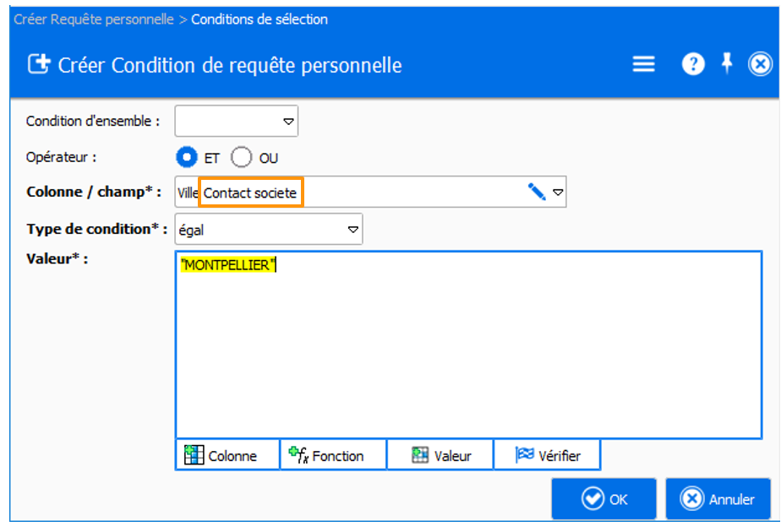This screenshot has width=781, height=532.
Task: Go to Créer Requête personnelle breadcrumb
Action: 93,19
